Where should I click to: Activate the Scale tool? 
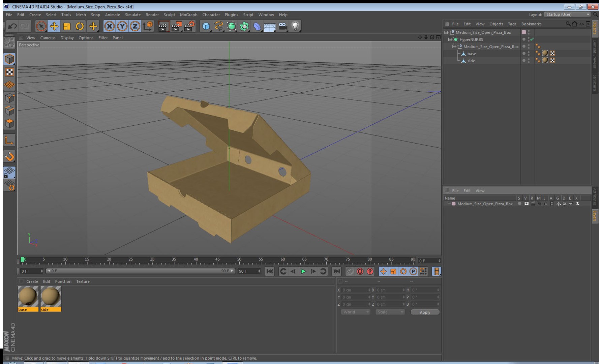pyautogui.click(x=67, y=26)
